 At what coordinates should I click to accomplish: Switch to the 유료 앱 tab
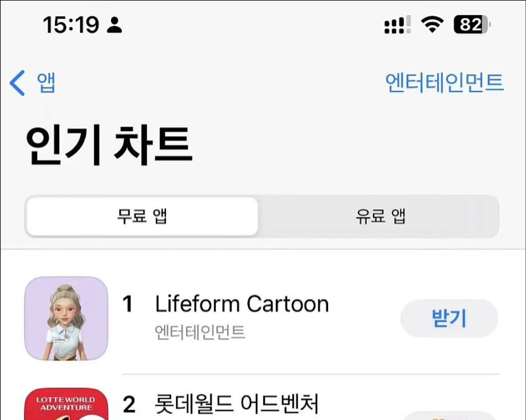pos(380,216)
